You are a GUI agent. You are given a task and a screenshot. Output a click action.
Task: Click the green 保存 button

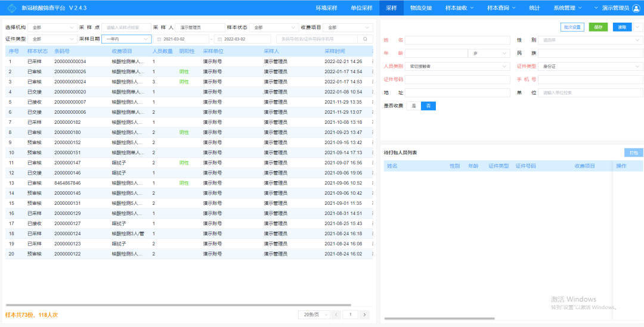598,27
